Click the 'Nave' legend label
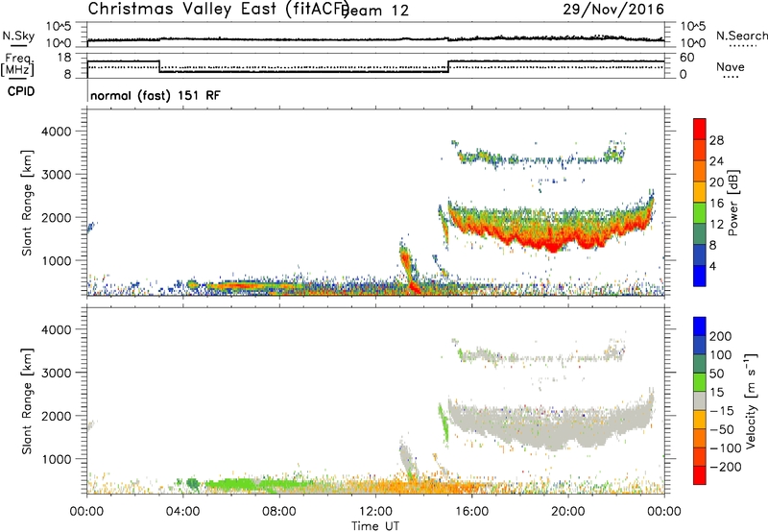 click(x=731, y=66)
